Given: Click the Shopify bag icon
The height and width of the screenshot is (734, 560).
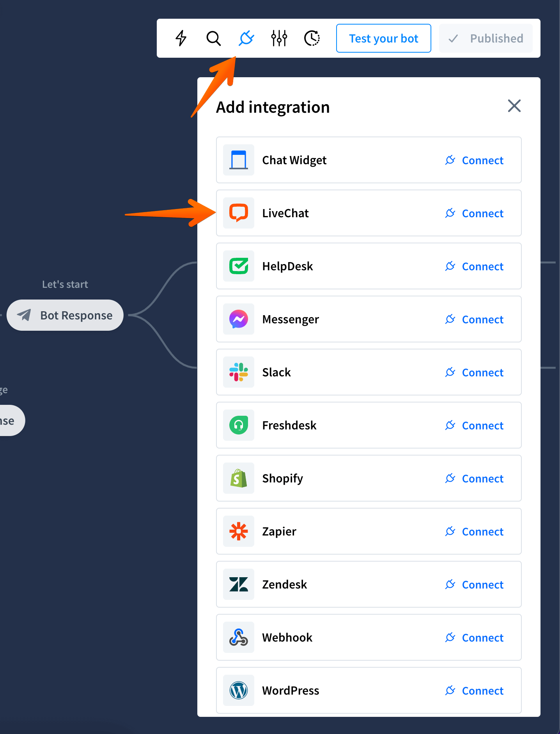Looking at the screenshot, I should [239, 478].
